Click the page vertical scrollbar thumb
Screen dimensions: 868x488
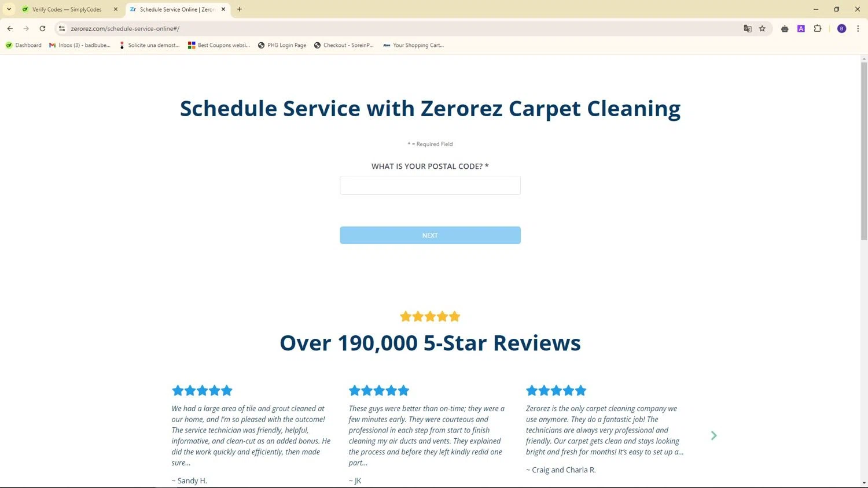pos(864,150)
